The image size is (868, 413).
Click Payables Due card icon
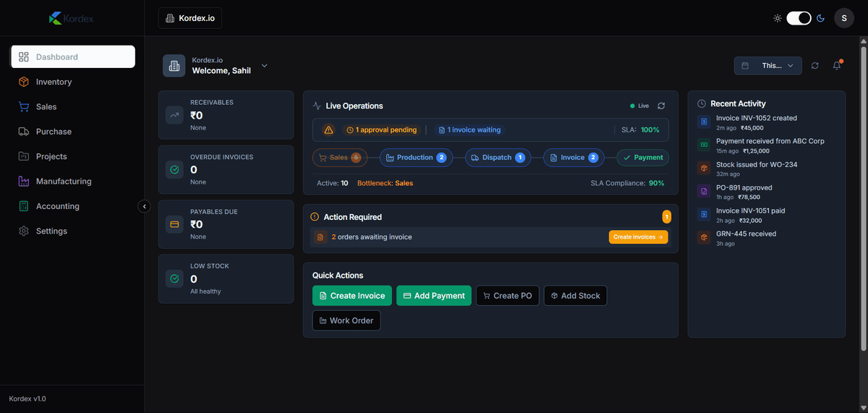point(174,224)
